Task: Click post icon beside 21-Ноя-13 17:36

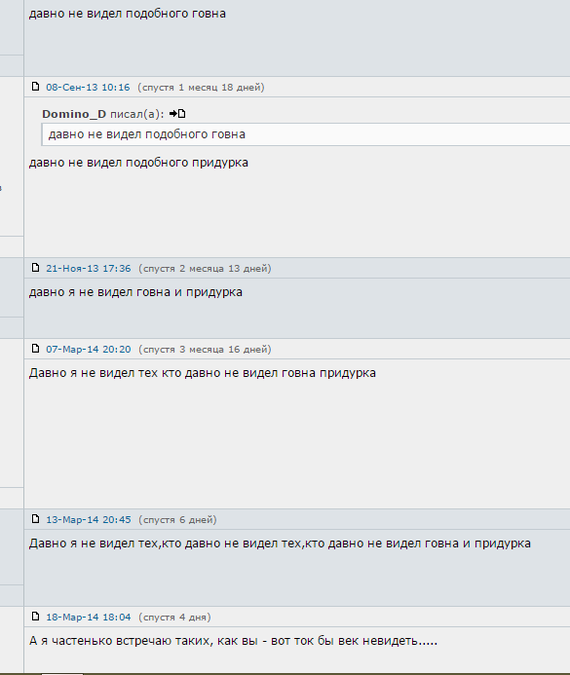Action: coord(36,268)
